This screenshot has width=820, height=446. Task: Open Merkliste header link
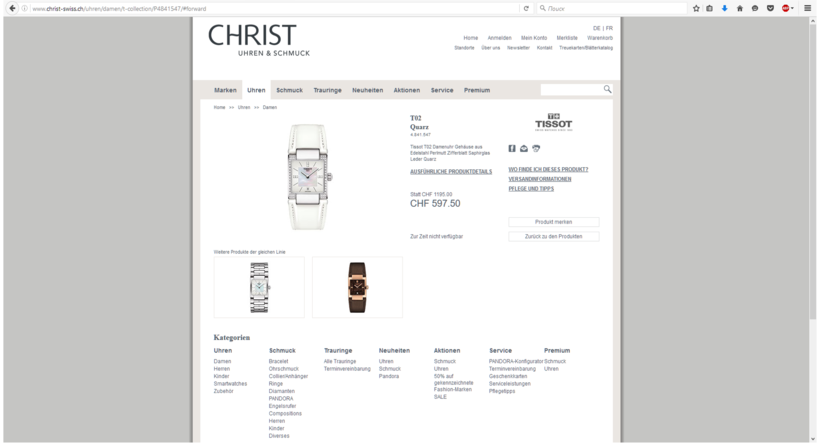(x=567, y=38)
